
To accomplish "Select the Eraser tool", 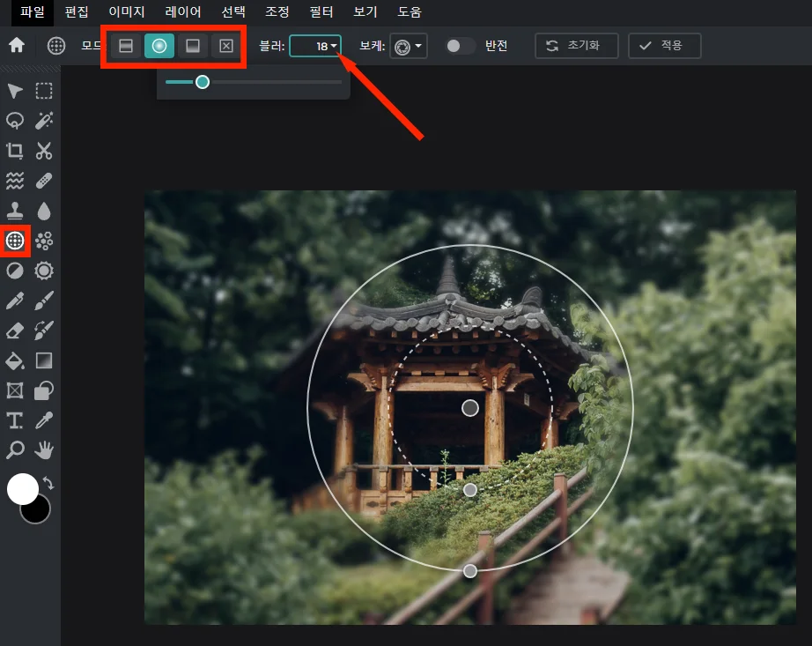I will 14,330.
